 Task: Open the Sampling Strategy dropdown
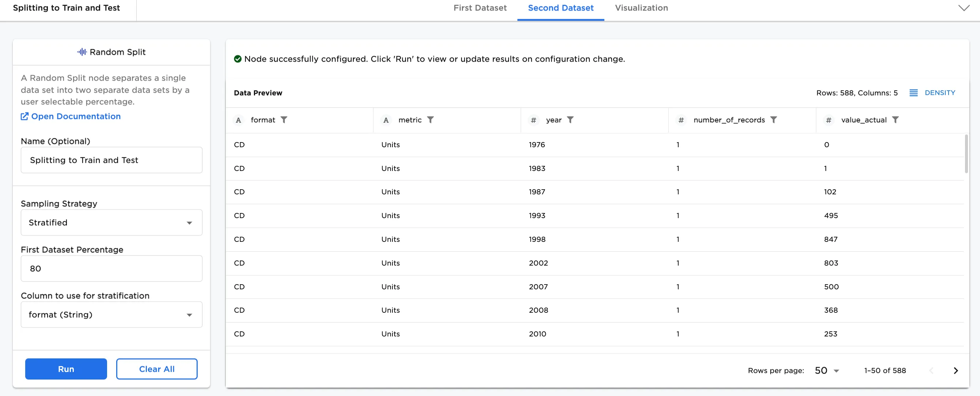[x=111, y=222]
